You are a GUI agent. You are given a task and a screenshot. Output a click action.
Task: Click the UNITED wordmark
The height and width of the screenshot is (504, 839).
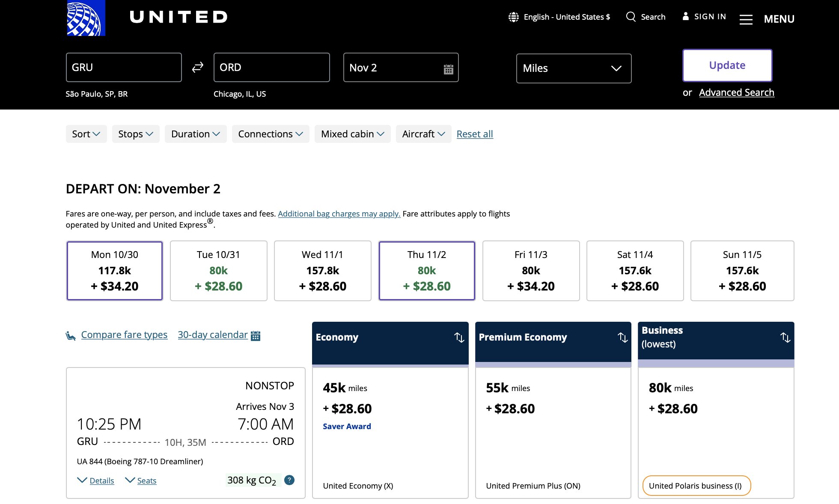(179, 17)
